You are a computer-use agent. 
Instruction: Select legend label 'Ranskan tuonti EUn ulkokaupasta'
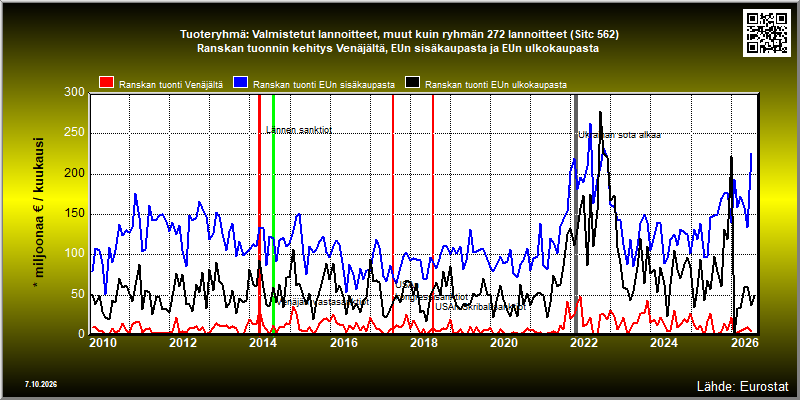(x=496, y=85)
